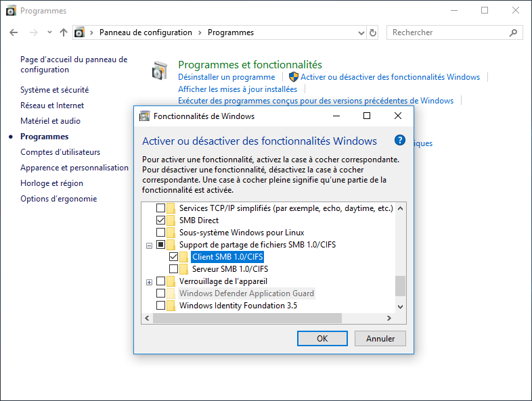Click in the Rechercher search field
Screen dimensions: 532x401
tap(447, 32)
